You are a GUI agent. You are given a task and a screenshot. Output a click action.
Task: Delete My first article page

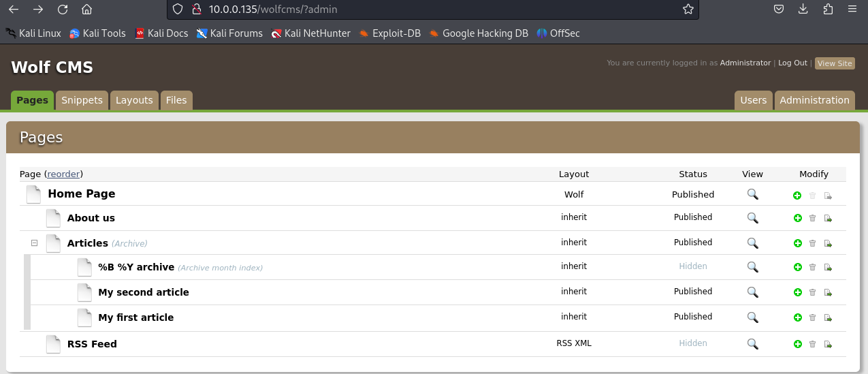[x=812, y=318]
